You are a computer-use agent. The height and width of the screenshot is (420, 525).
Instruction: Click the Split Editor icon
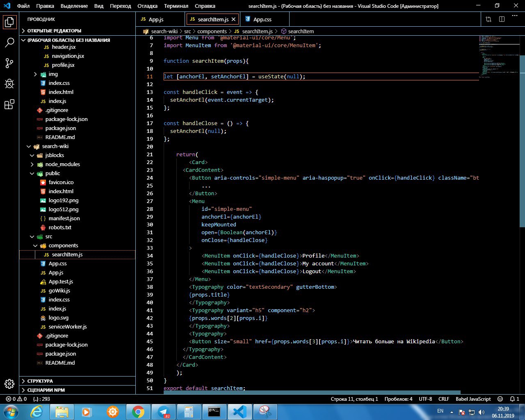pos(502,19)
